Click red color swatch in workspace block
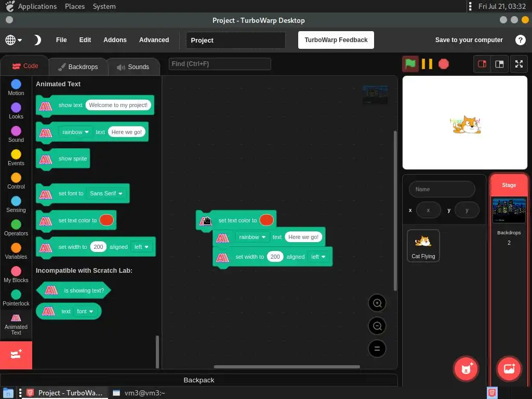Viewport: 532px width, 399px height. click(x=267, y=220)
